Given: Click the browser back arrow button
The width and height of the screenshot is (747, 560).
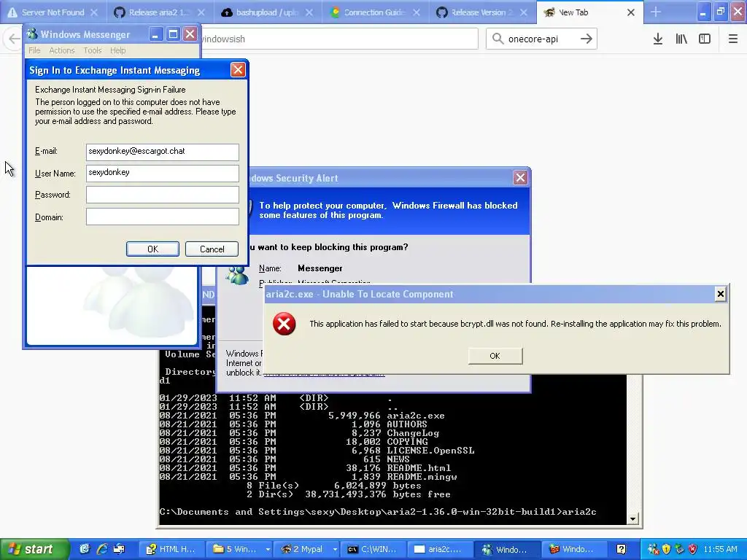Looking at the screenshot, I should 14,39.
